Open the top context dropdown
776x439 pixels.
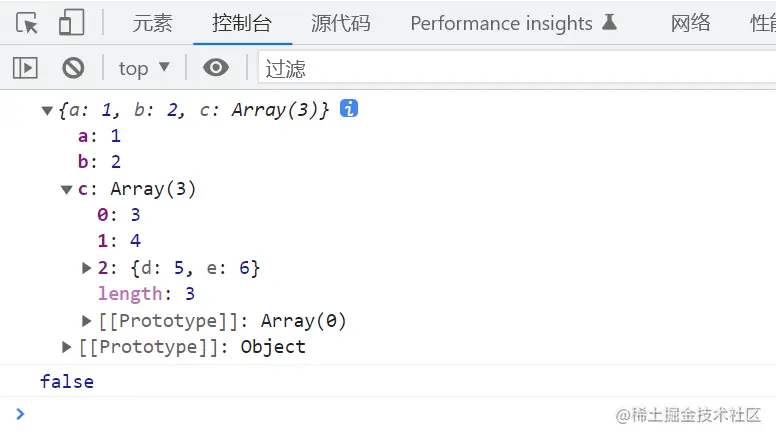(144, 68)
